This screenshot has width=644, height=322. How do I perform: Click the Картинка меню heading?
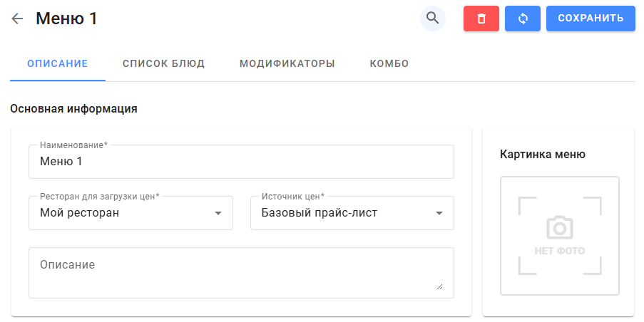[543, 154]
